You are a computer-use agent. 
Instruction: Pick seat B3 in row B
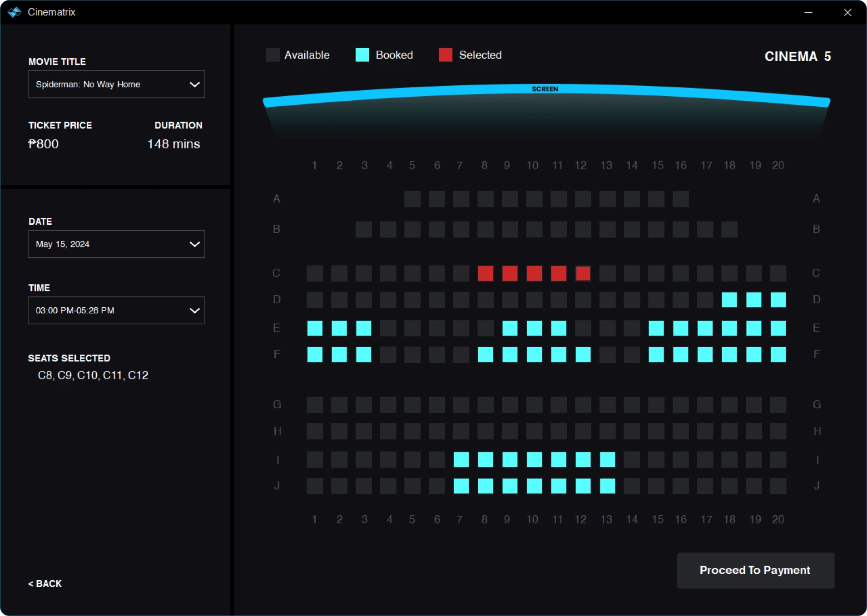[x=363, y=229]
